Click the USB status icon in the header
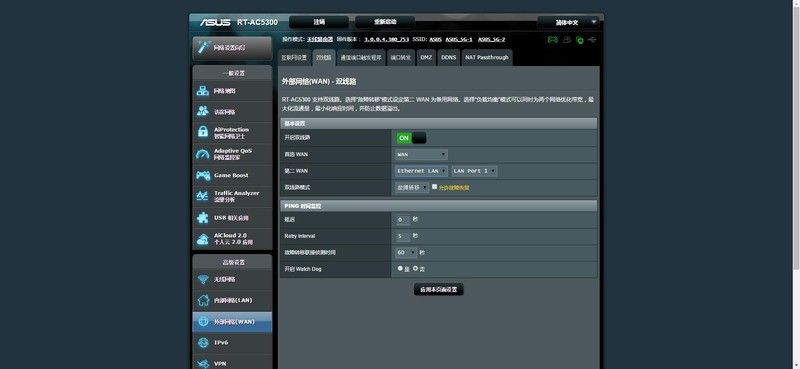800x369 pixels. click(x=592, y=39)
